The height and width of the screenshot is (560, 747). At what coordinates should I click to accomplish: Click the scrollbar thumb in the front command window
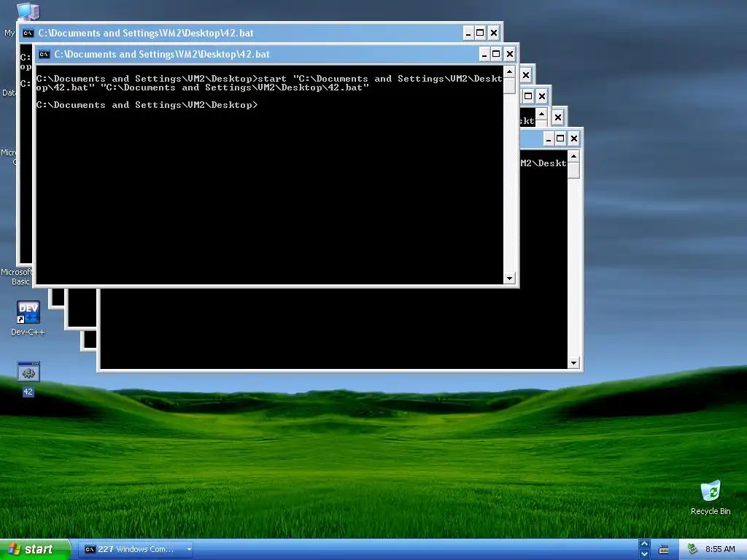(x=509, y=86)
